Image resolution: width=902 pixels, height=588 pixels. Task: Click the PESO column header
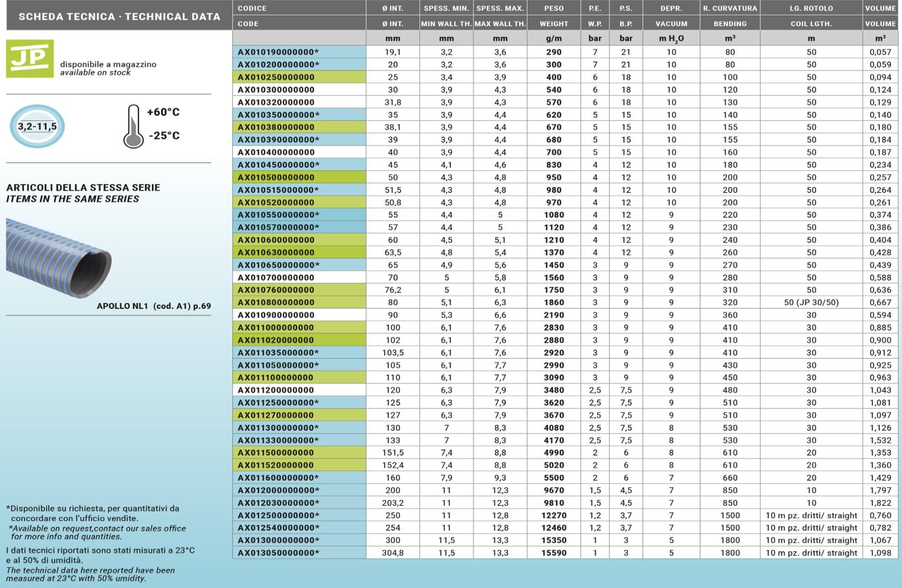pyautogui.click(x=554, y=8)
